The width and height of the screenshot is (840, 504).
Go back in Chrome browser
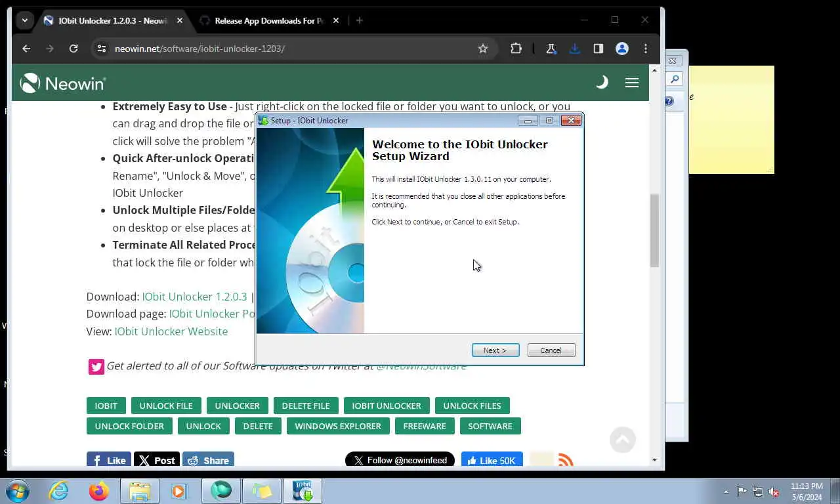26,49
